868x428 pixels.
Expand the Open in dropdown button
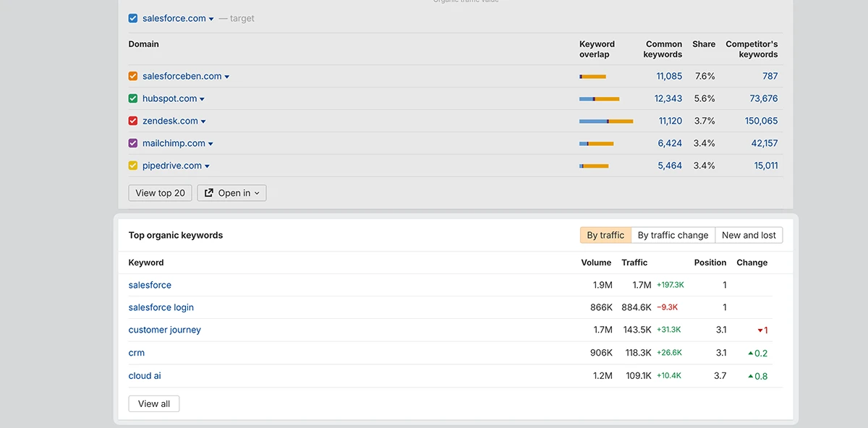tap(231, 193)
